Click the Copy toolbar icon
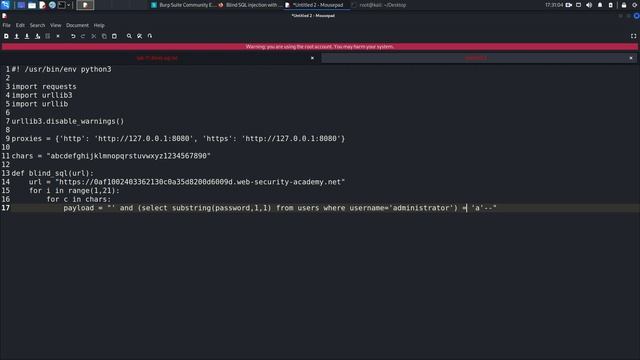This screenshot has width=640, height=360. [x=104, y=36]
